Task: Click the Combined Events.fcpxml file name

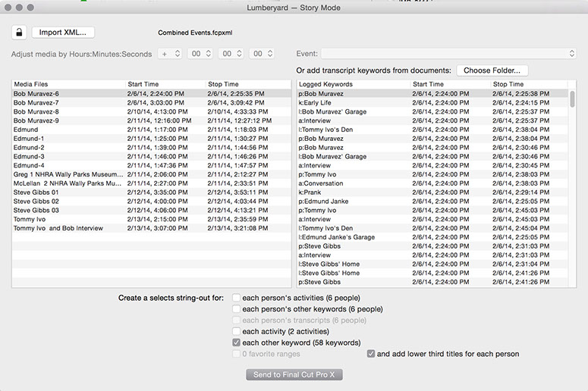Action: tap(195, 33)
